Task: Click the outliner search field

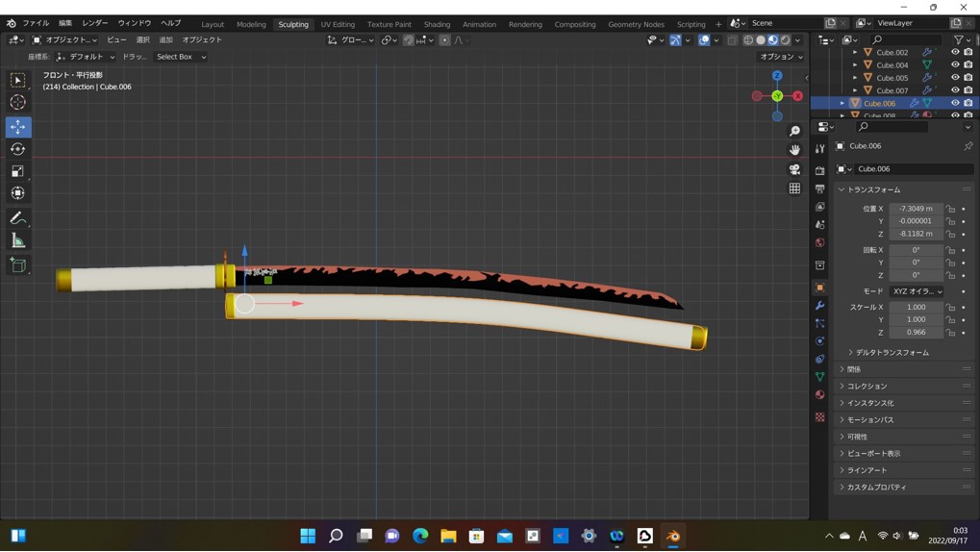Action: [x=907, y=40]
